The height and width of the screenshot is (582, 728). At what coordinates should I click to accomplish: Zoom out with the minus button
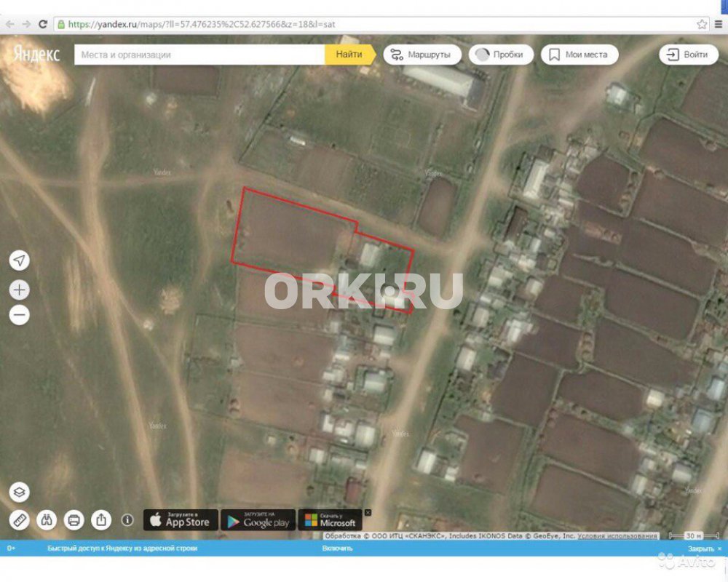click(20, 315)
